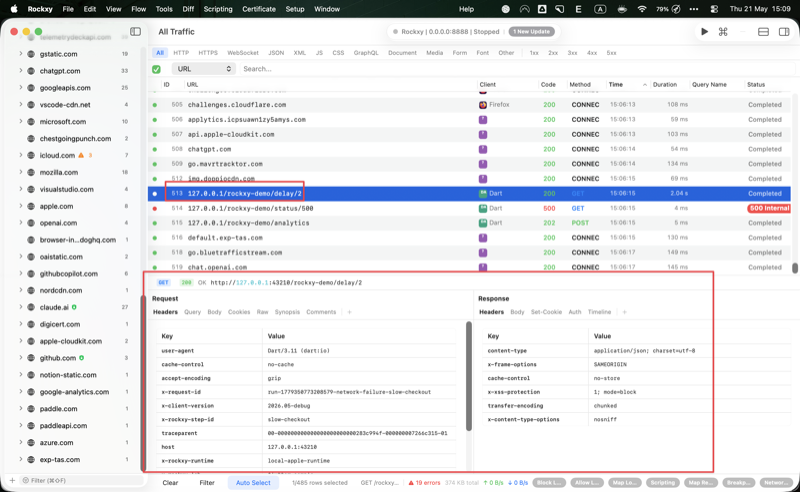800x492 pixels.
Task: Open the Scripting menu in menu bar
Action: [x=218, y=9]
